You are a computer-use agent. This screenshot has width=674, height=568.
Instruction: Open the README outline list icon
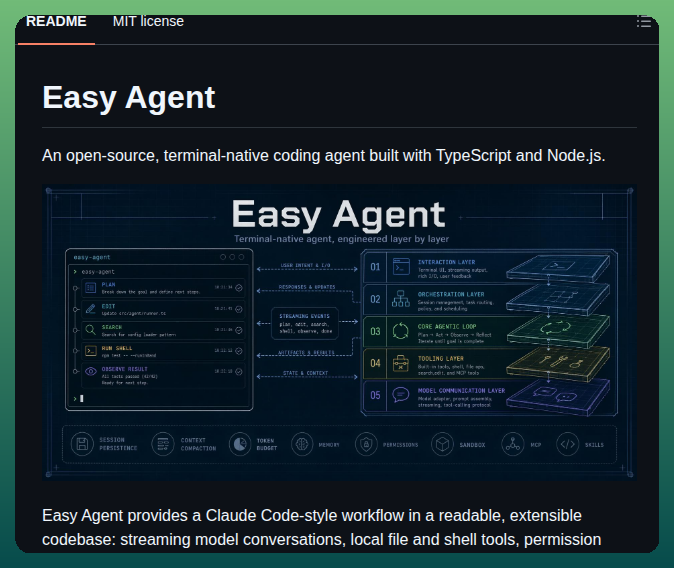pos(643,21)
